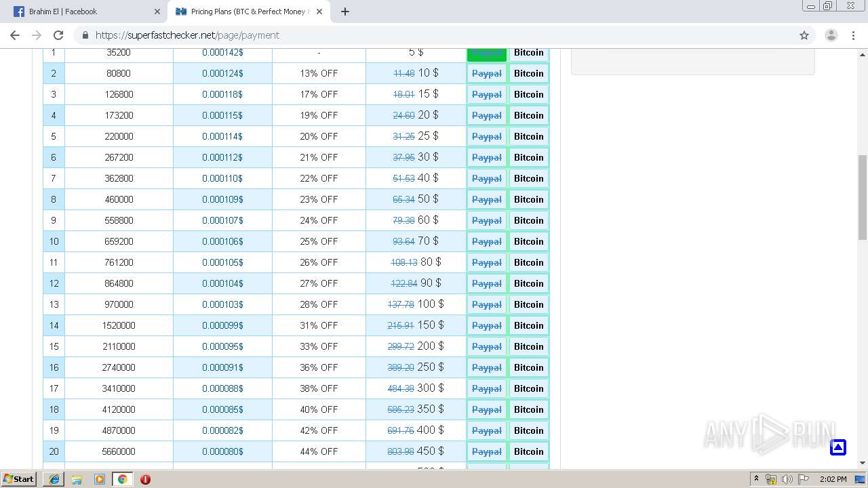Click the 0.000099$ rate cell

(222, 325)
